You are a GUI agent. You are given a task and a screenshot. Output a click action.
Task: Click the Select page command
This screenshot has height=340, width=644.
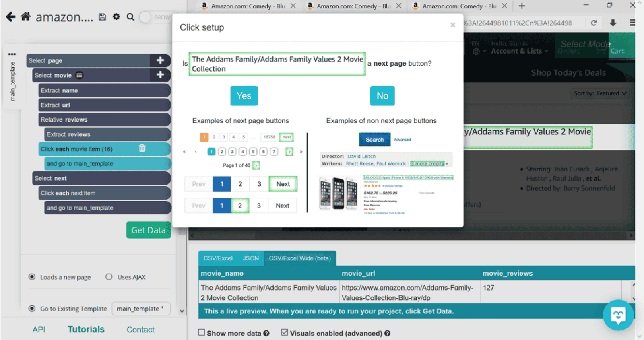click(89, 60)
